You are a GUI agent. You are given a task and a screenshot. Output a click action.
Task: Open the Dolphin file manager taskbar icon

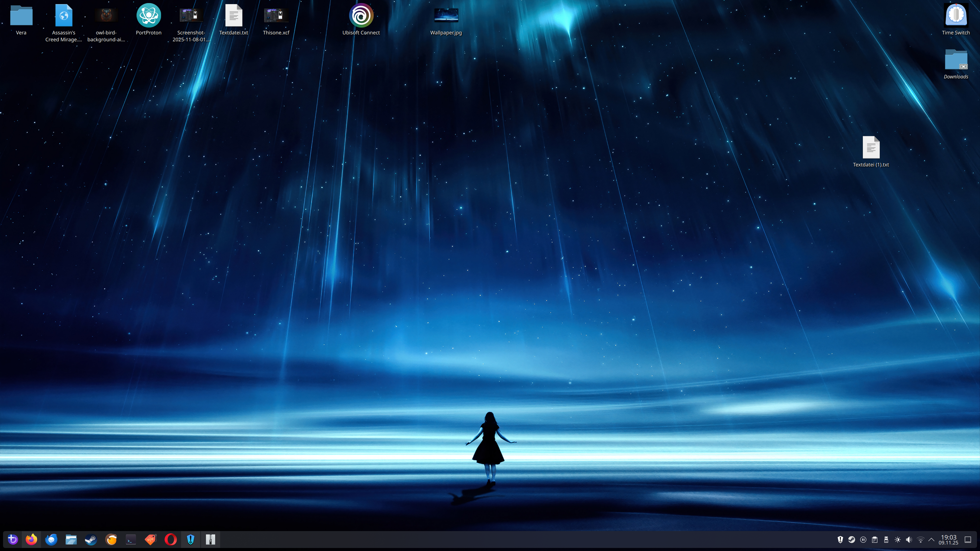(x=71, y=539)
